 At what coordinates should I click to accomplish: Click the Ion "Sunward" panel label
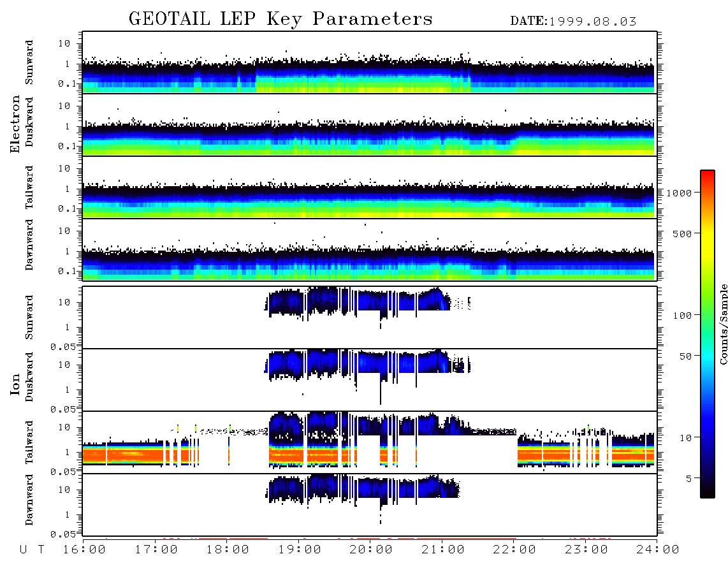(29, 317)
